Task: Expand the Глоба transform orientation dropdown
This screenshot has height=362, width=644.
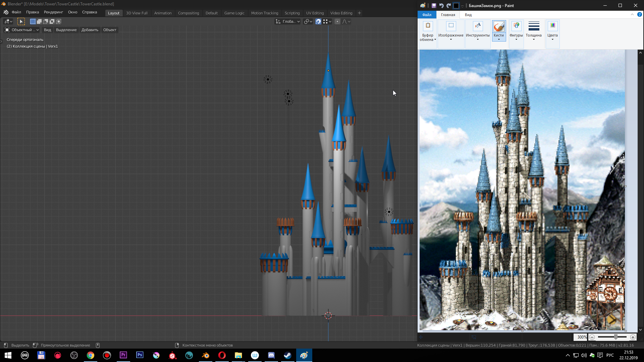Action: click(x=288, y=21)
